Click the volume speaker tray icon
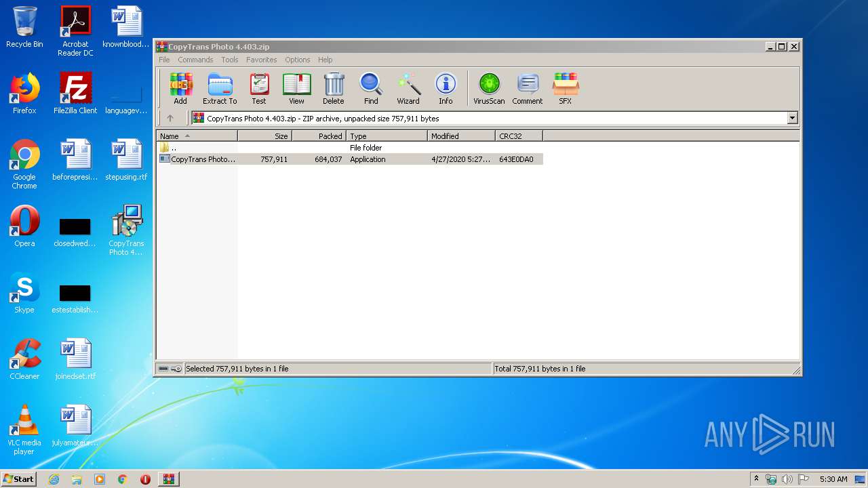This screenshot has height=488, width=868. (x=787, y=479)
